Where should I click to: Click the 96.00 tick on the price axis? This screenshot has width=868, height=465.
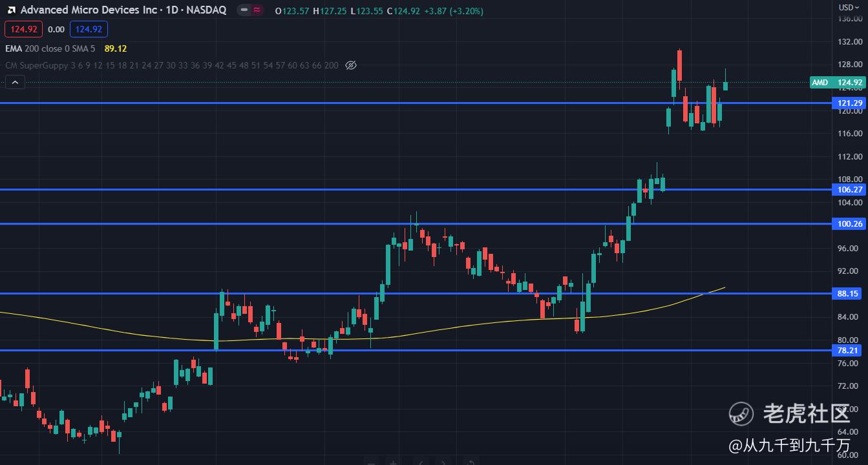point(849,248)
